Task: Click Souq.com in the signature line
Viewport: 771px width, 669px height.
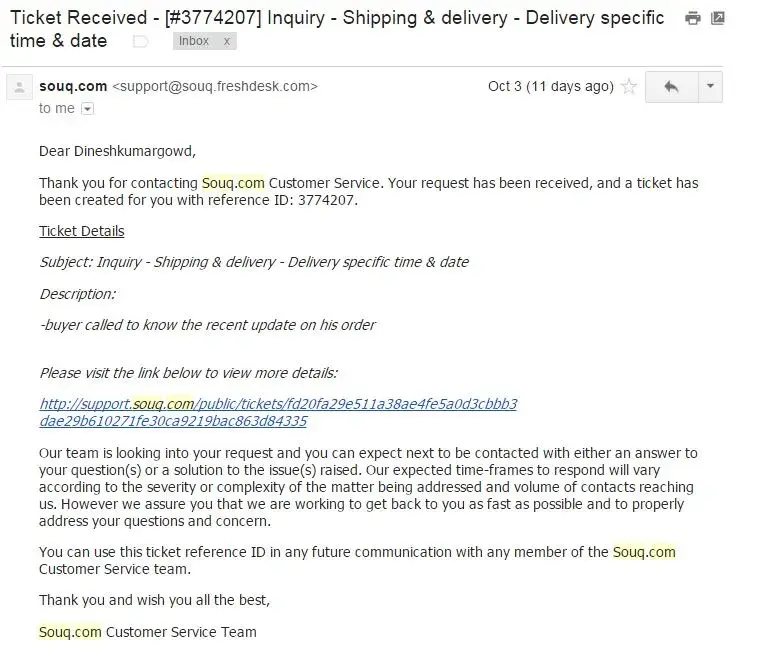Action: [70, 632]
